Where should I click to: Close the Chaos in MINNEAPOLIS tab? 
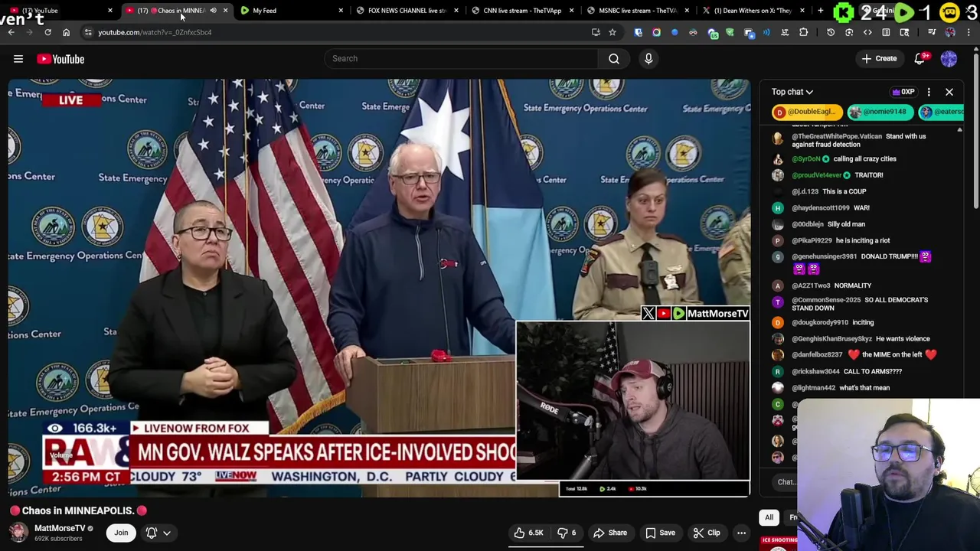pyautogui.click(x=225, y=11)
